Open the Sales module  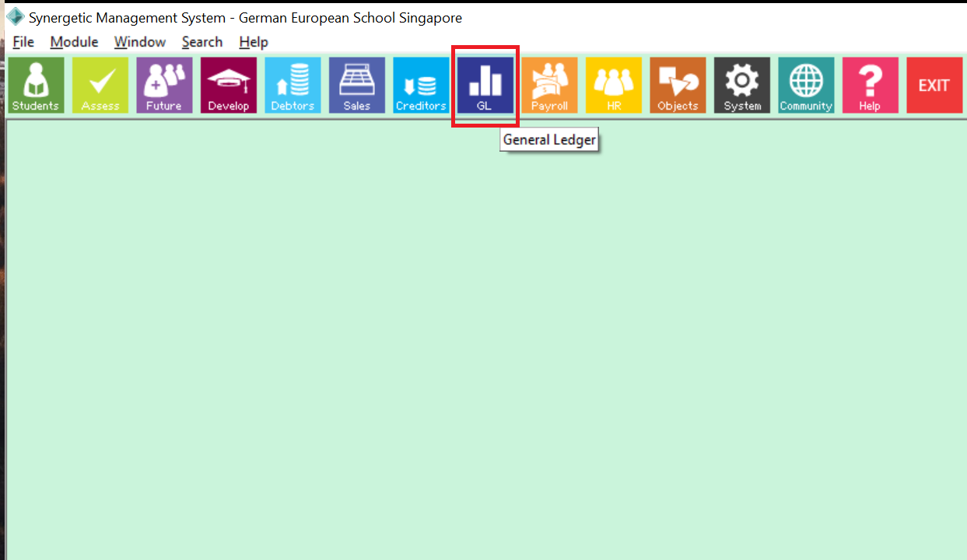pyautogui.click(x=356, y=85)
